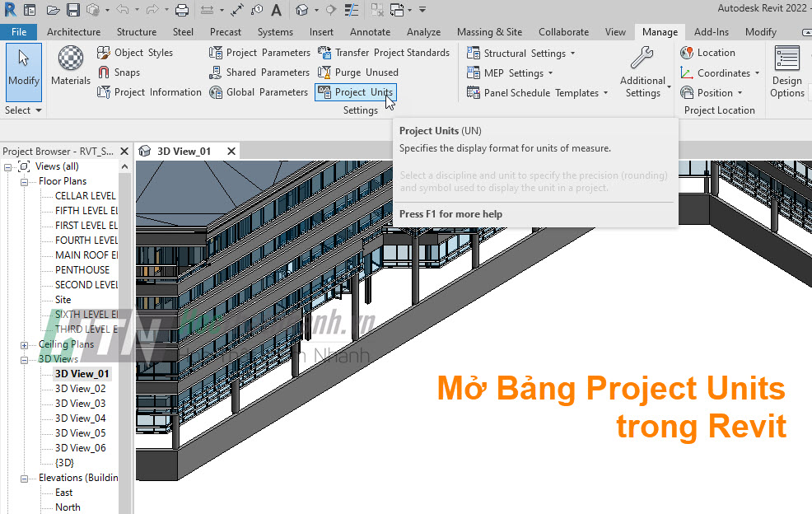The height and width of the screenshot is (514, 812).
Task: Toggle Thin Lines icon in quick access toolbar
Action: 352,10
